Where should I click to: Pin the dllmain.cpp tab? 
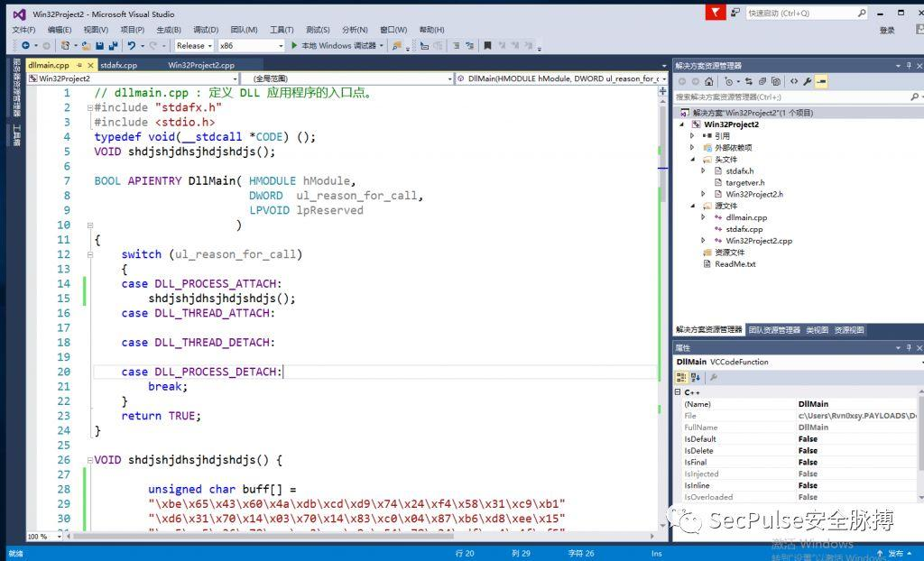point(79,65)
